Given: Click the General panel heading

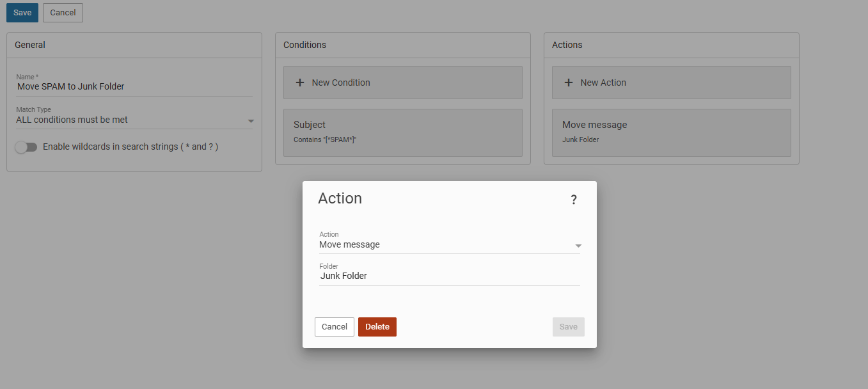Looking at the screenshot, I should click(30, 45).
